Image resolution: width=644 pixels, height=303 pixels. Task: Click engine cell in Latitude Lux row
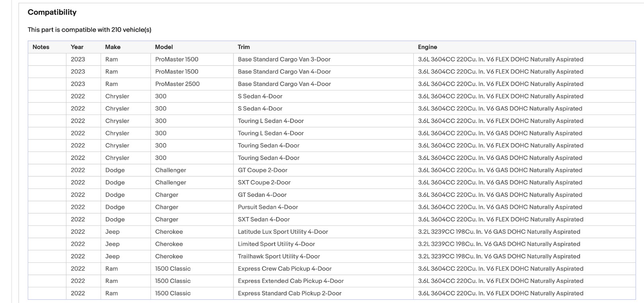524,232
